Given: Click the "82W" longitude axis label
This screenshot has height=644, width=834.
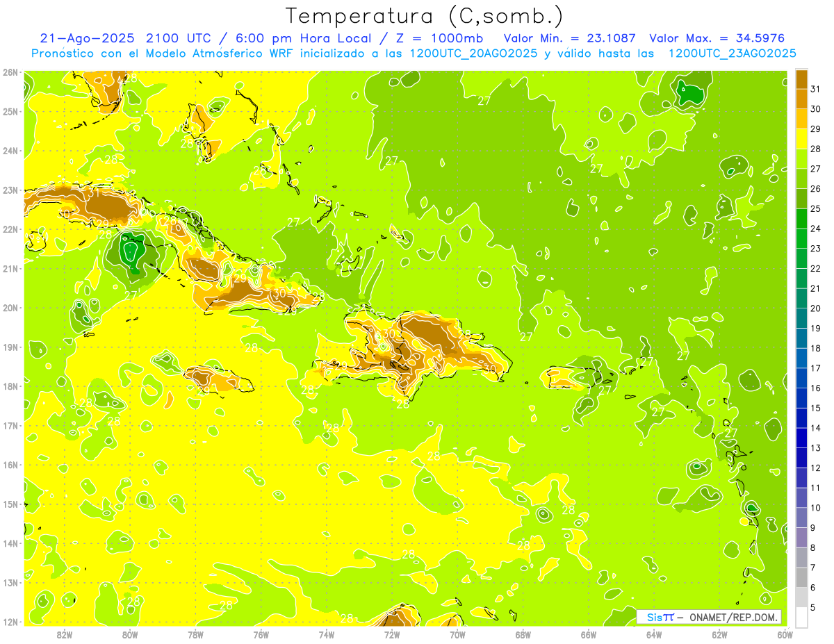Looking at the screenshot, I should [65, 634].
